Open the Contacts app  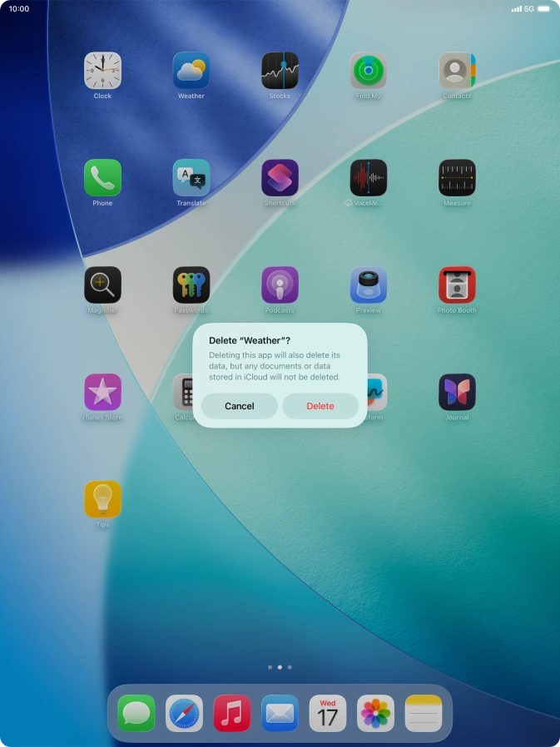click(457, 71)
